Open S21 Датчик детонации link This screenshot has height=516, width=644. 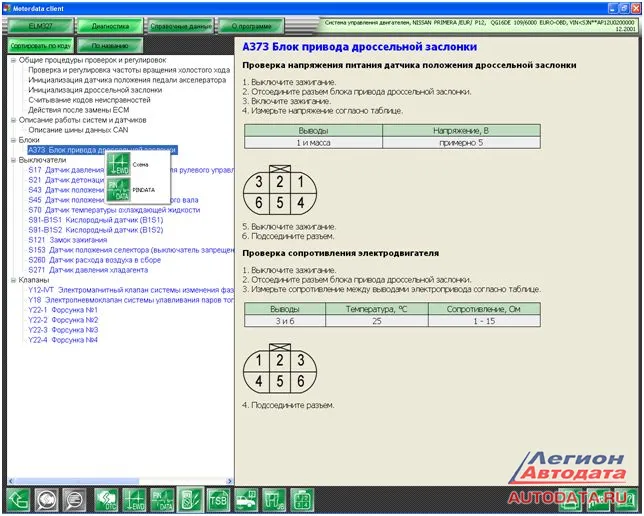tap(66, 180)
